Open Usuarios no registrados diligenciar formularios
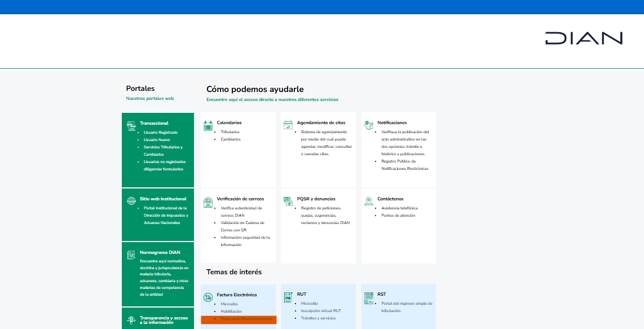The width and height of the screenshot is (644, 329). point(165,165)
